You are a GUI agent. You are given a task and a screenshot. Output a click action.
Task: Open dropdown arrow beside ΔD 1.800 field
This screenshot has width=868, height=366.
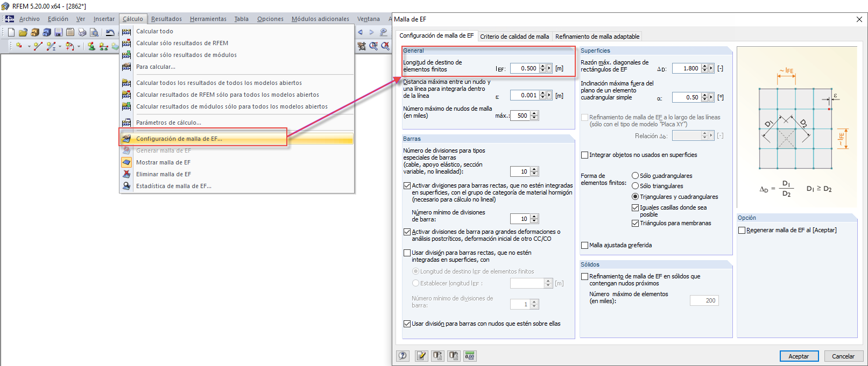711,68
